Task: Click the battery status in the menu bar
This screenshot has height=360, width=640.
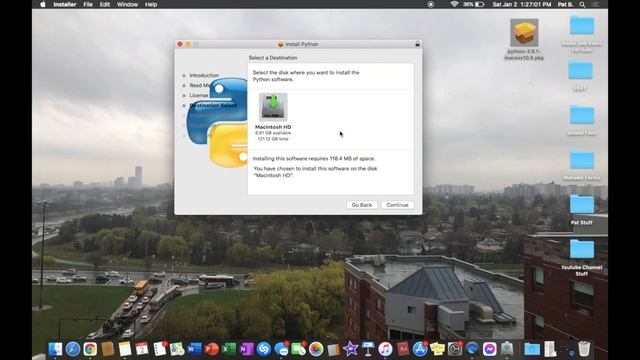Action: pos(473,4)
